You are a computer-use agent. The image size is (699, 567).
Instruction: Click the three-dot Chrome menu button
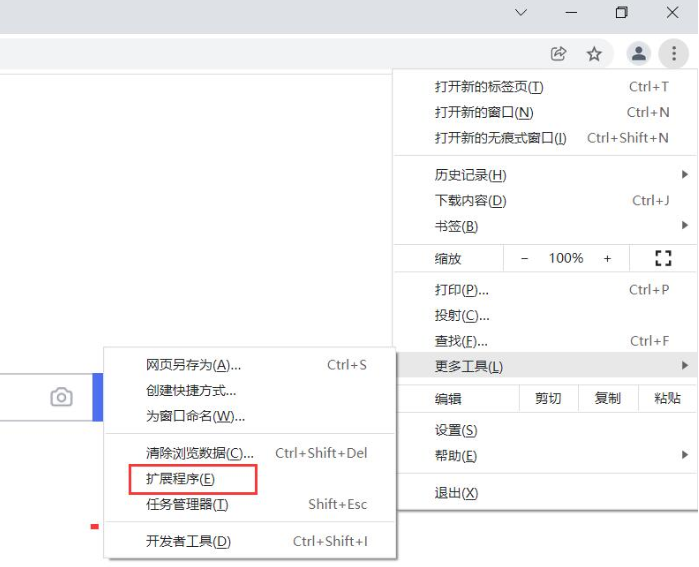pos(674,54)
